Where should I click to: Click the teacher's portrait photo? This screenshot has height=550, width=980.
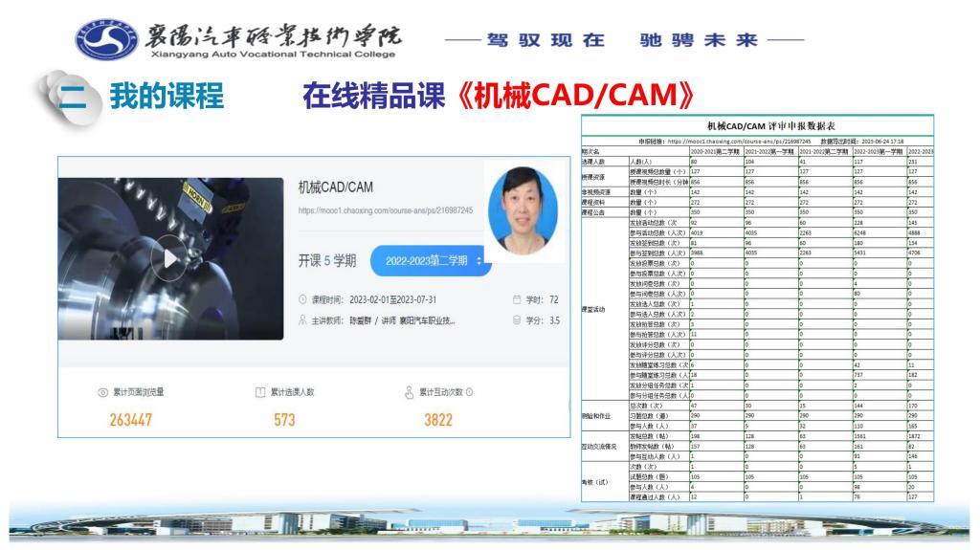[523, 209]
